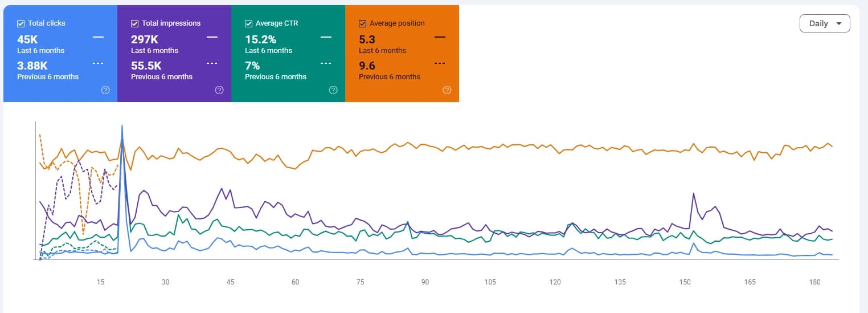This screenshot has height=313, width=868.
Task: Click the 15.2% average CTR value
Action: pos(260,39)
